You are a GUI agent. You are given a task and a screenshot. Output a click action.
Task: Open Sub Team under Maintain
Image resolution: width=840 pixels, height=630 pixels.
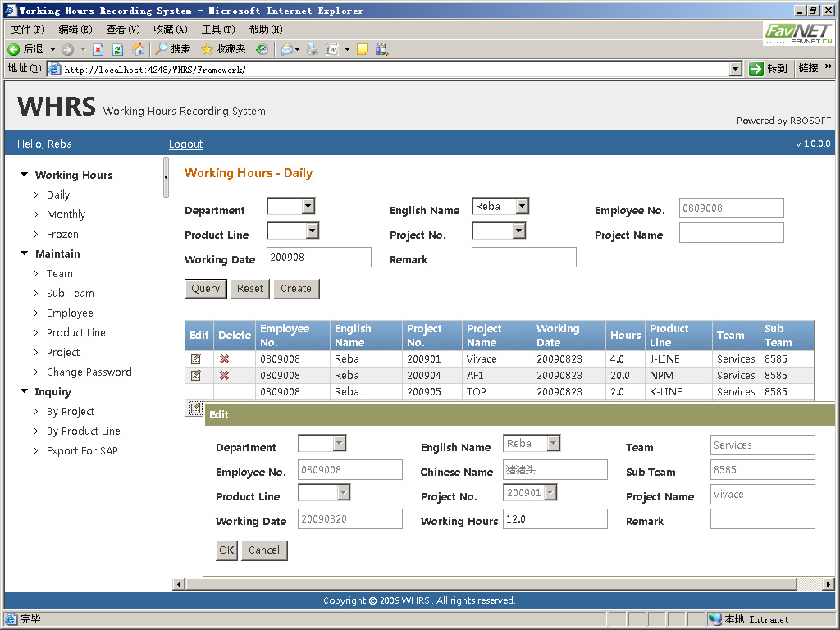[x=71, y=293]
